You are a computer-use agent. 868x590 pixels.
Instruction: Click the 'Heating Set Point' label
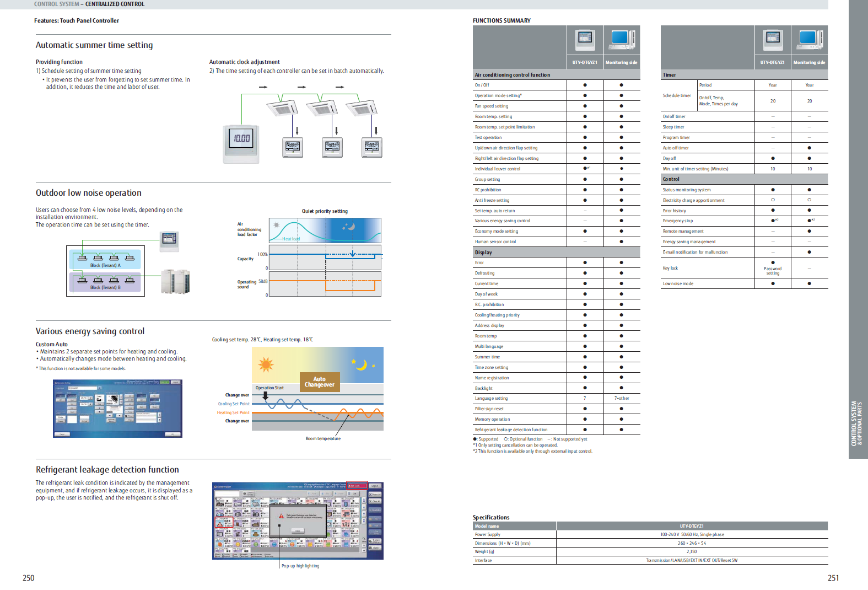click(233, 412)
